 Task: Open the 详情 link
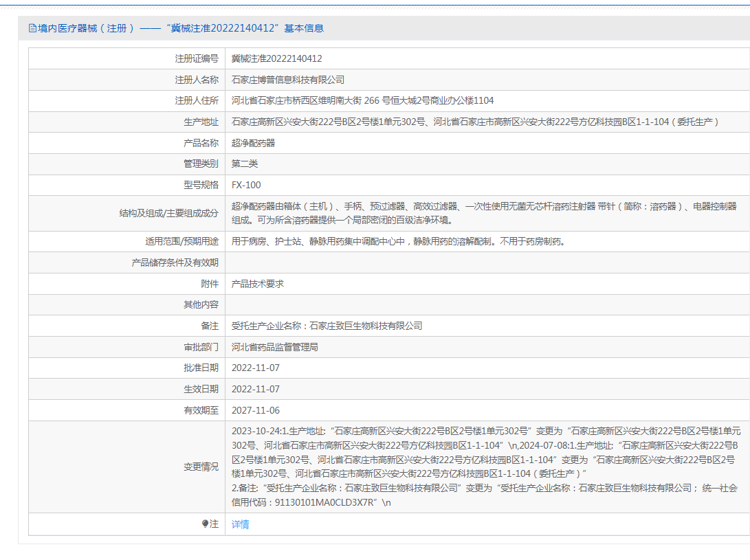[x=240, y=524]
